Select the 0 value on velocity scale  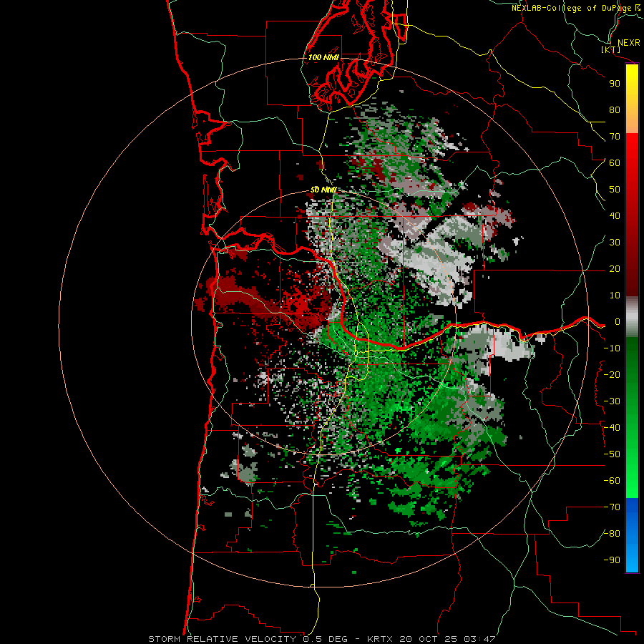[x=618, y=322]
